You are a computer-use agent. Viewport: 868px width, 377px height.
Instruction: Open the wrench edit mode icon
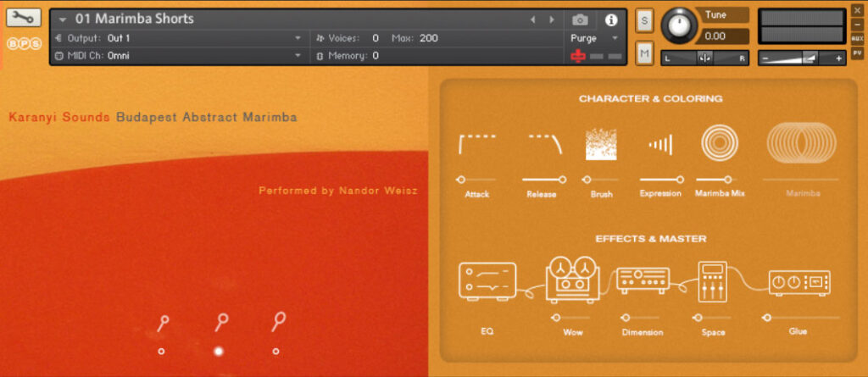click(x=23, y=18)
